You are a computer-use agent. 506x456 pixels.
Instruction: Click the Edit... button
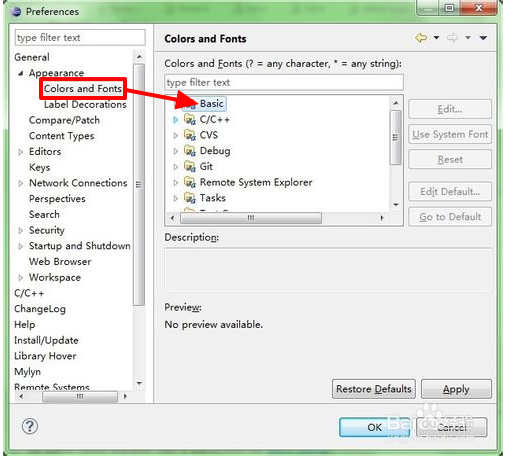(450, 109)
